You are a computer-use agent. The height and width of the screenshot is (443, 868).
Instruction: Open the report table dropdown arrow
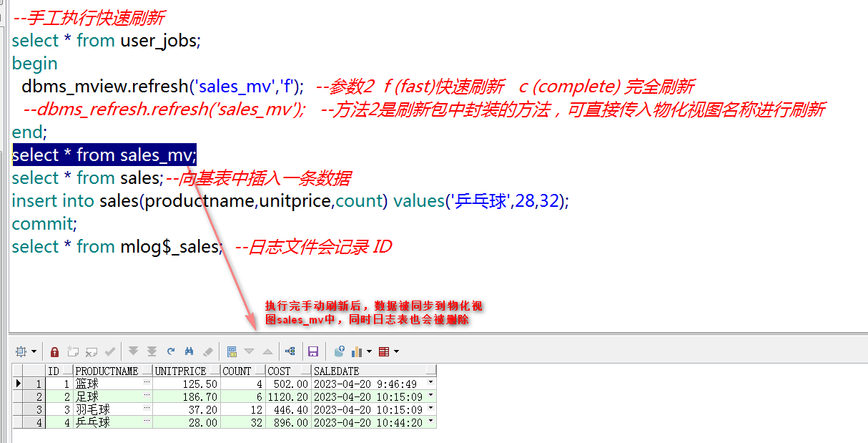coord(396,351)
